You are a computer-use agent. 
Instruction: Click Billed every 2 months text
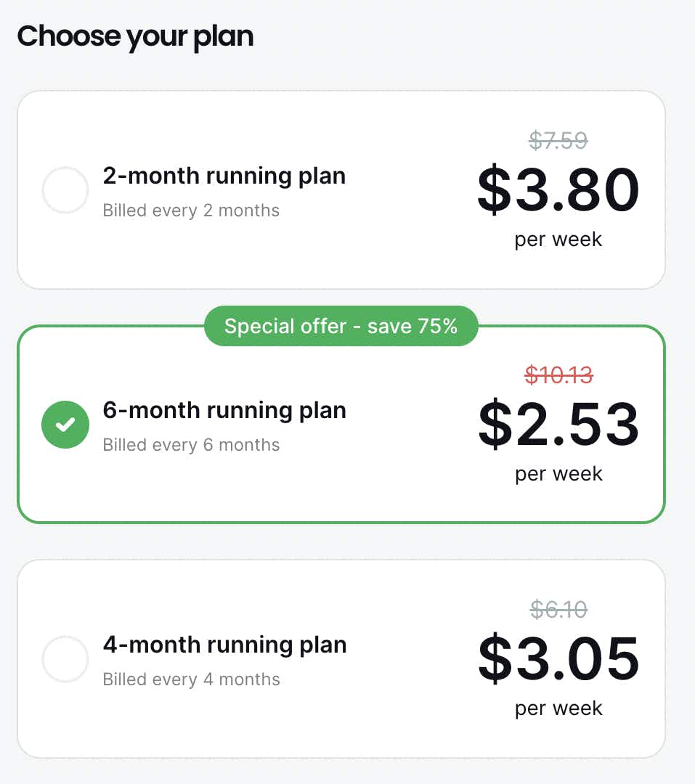pyautogui.click(x=191, y=211)
